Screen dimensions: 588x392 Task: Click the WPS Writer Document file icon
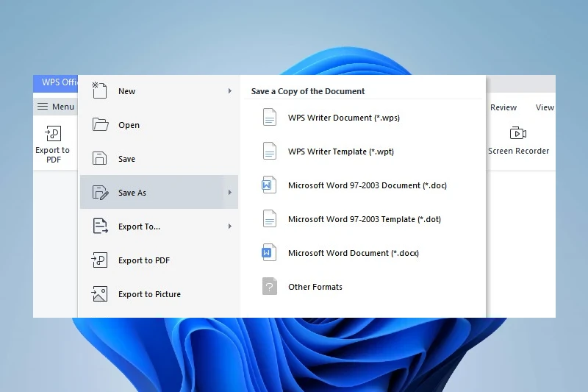[269, 117]
